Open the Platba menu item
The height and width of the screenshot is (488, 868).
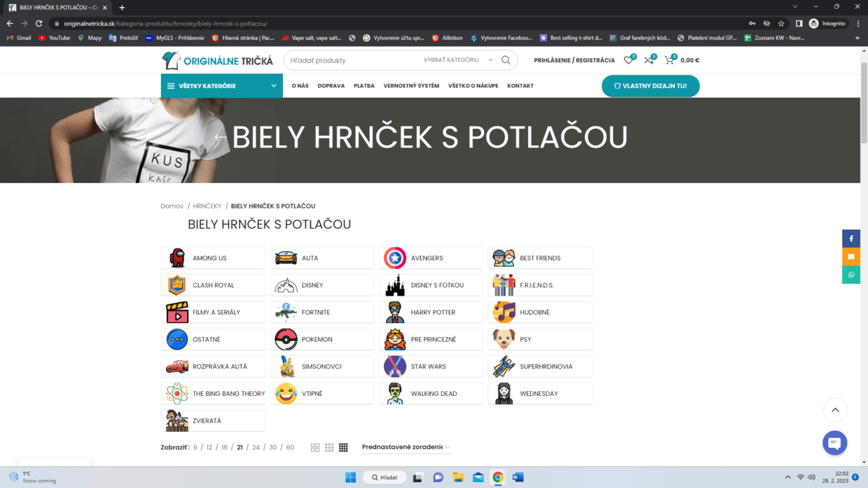pos(364,85)
